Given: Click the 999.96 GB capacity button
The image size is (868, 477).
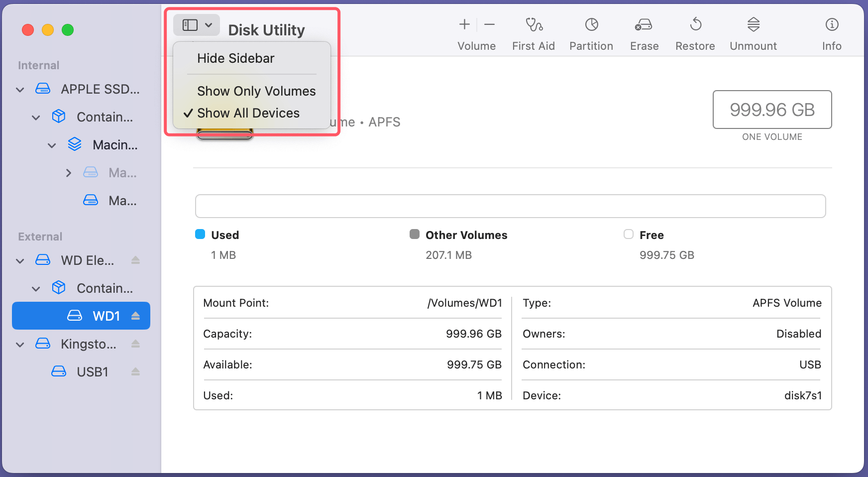Looking at the screenshot, I should (772, 110).
